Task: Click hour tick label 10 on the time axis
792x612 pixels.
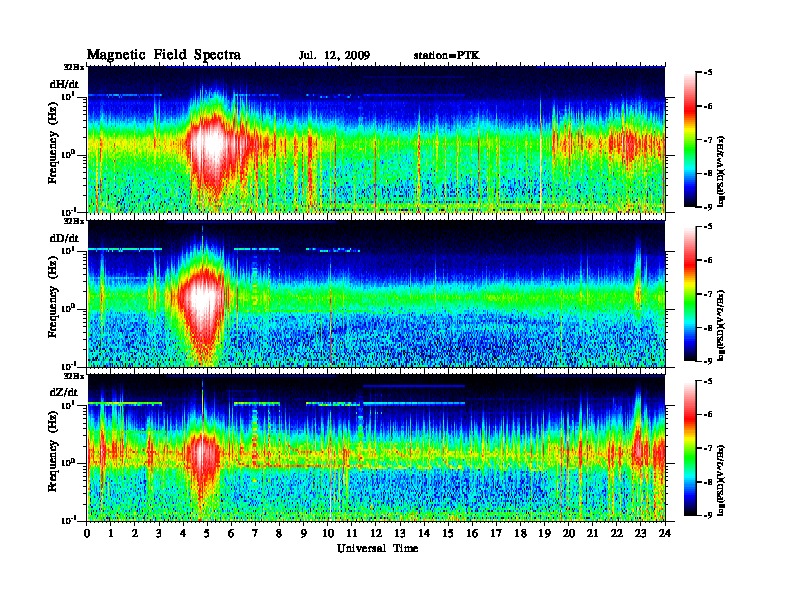Action: click(328, 533)
